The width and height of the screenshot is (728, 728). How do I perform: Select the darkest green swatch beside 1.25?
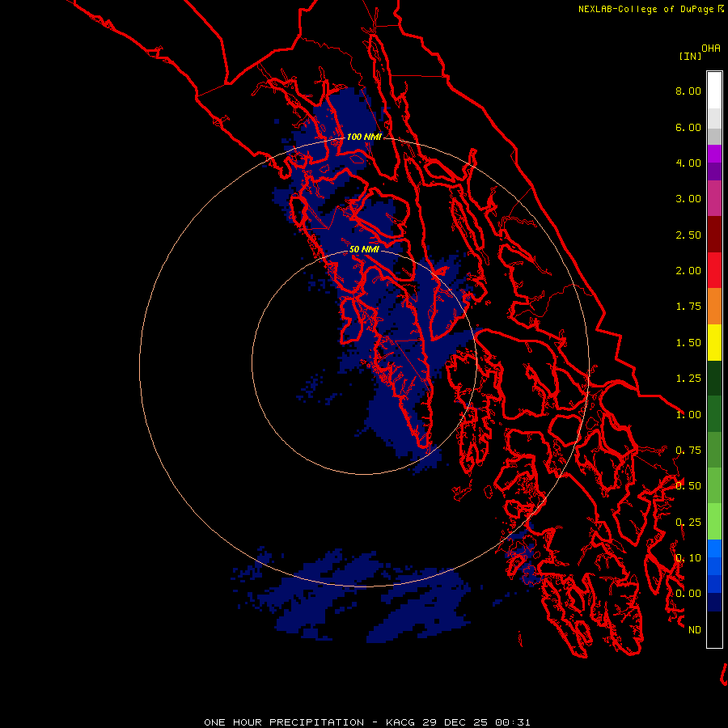click(x=714, y=379)
